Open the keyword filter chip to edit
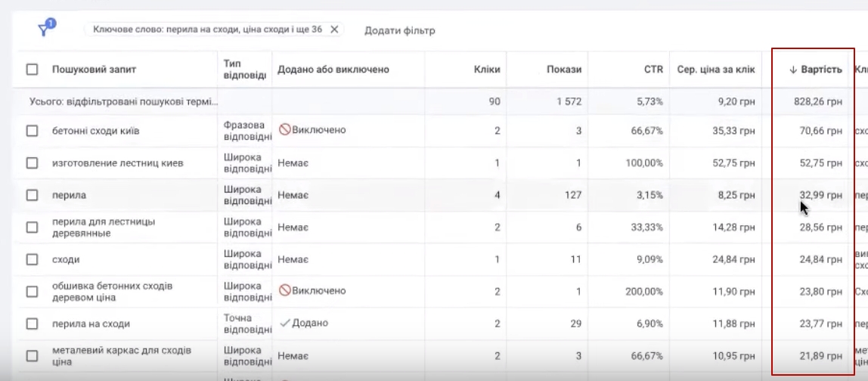 (207, 29)
